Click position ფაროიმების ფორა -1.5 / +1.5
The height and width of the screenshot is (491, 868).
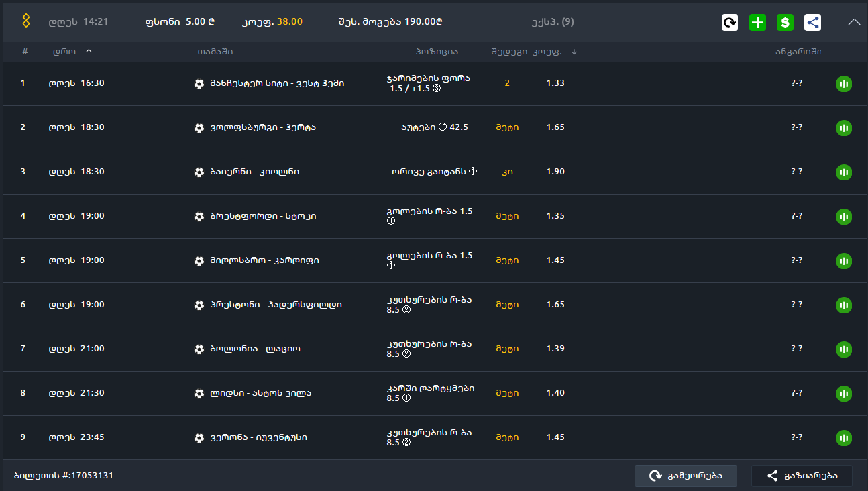pos(429,83)
